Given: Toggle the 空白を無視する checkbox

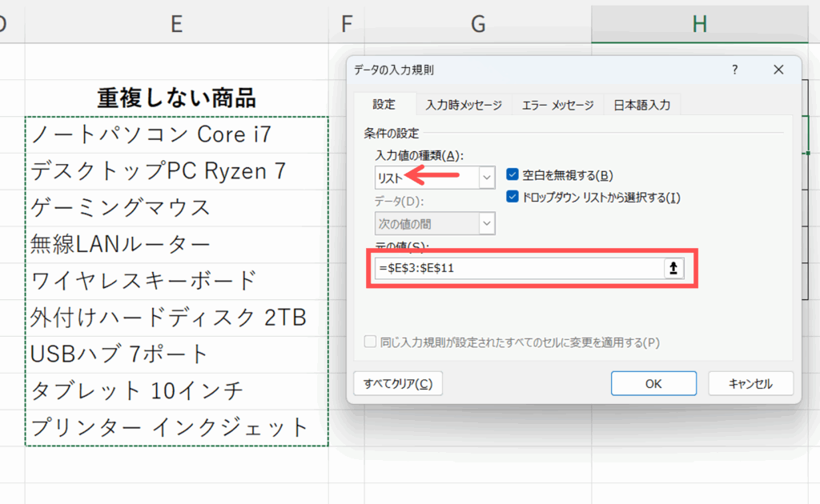Looking at the screenshot, I should point(513,175).
